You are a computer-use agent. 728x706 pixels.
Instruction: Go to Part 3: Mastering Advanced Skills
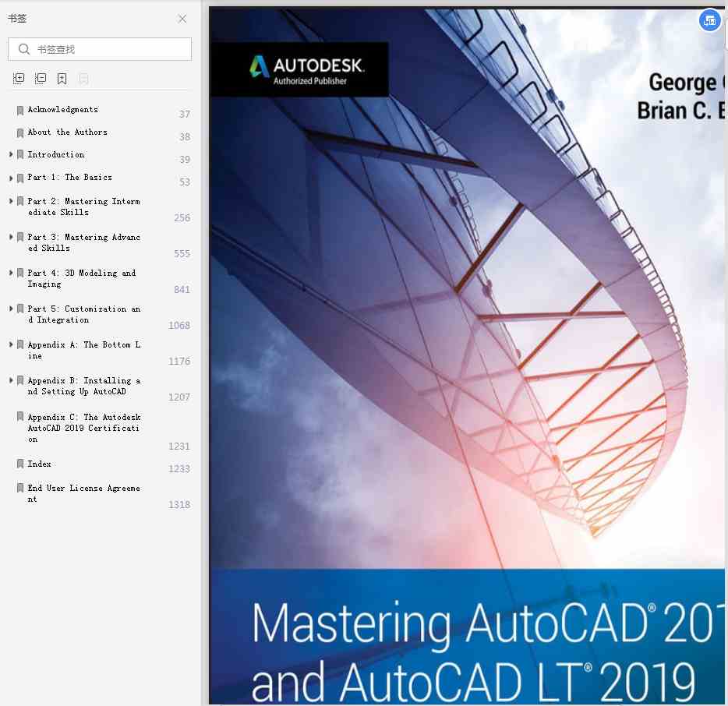(83, 242)
